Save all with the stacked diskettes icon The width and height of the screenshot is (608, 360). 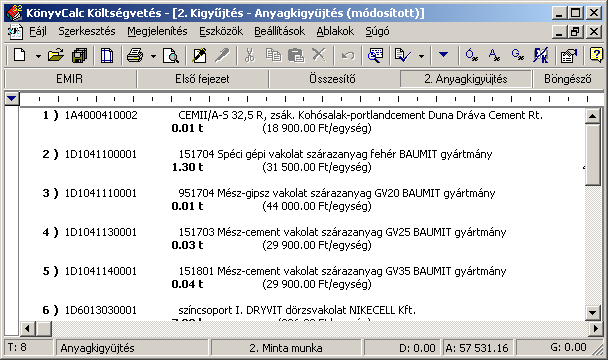tap(79, 55)
